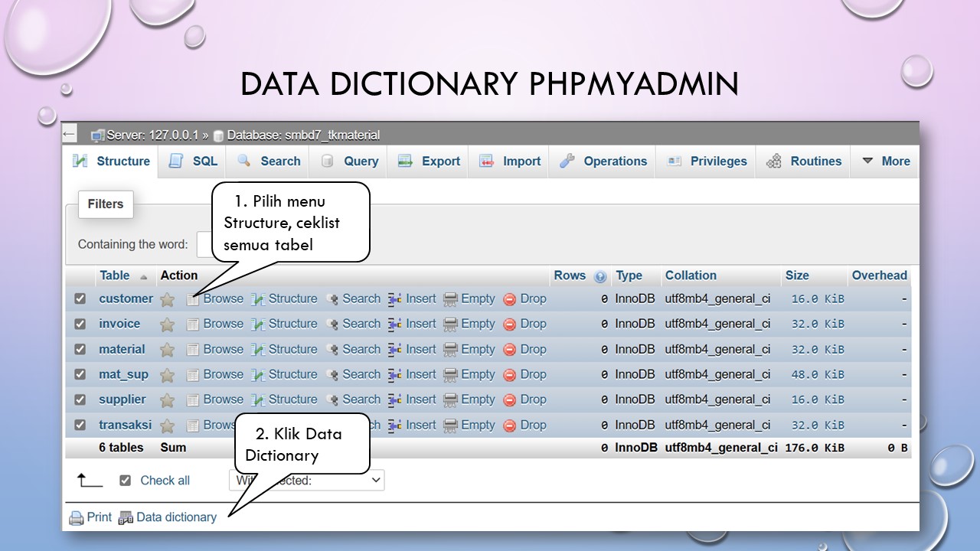980x551 pixels.
Task: Click favorite star in mat_sup row
Action: [167, 375]
